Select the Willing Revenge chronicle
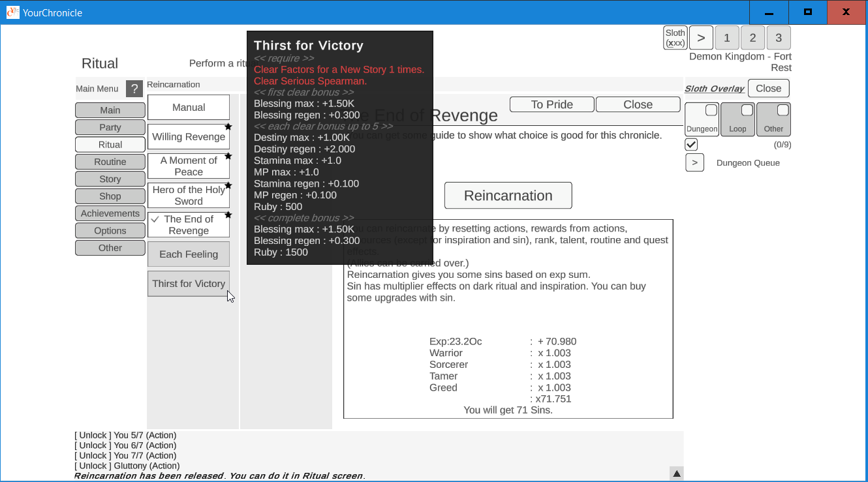Image resolution: width=868 pixels, height=482 pixels. point(189,137)
